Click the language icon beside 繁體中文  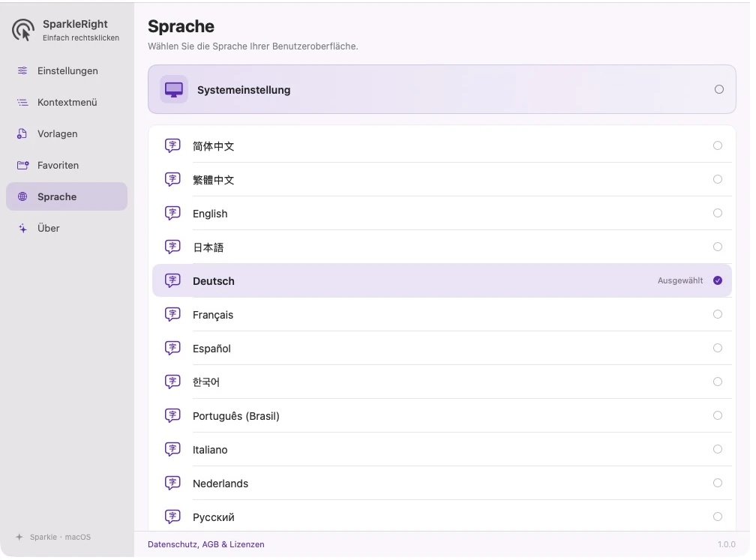point(172,179)
